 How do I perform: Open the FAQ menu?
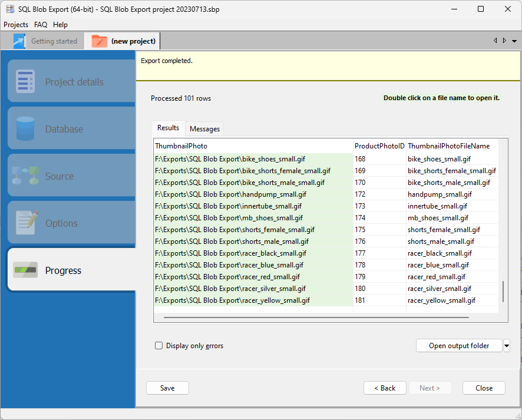click(x=41, y=25)
